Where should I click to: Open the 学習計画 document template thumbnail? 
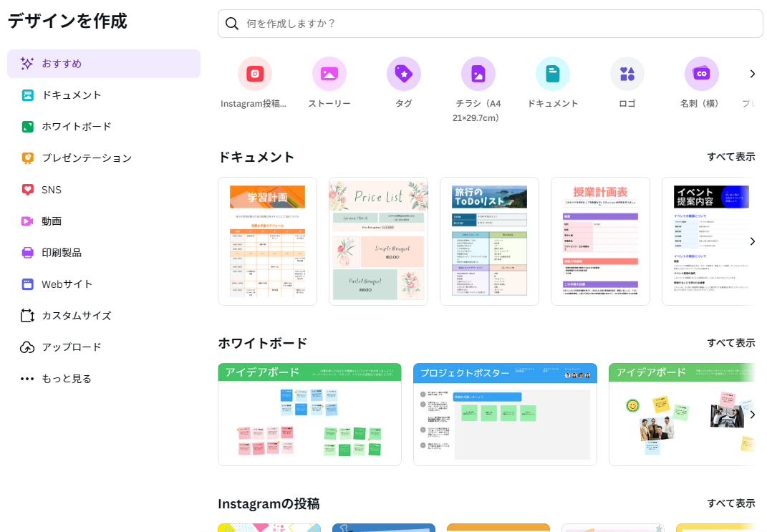[x=267, y=241]
